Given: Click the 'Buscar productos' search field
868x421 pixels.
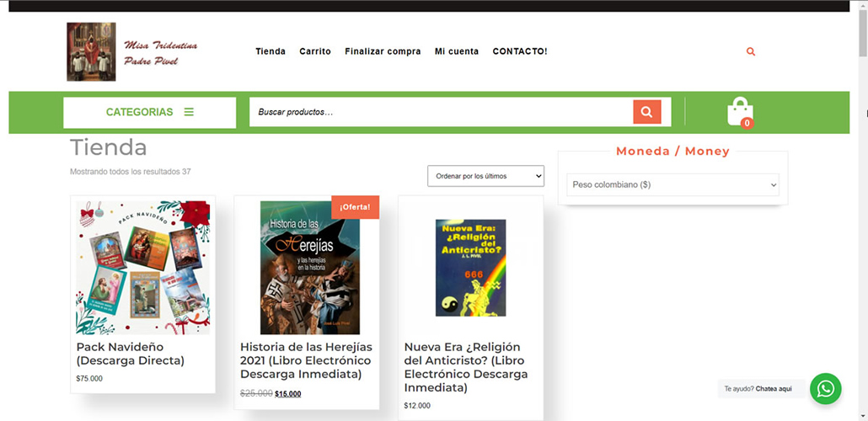Looking at the screenshot, I should (441, 112).
